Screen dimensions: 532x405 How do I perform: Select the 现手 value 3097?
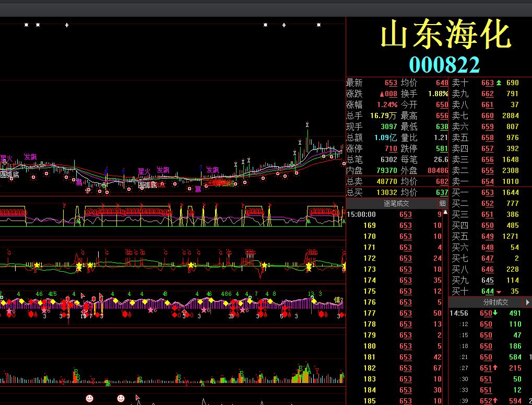pos(389,126)
